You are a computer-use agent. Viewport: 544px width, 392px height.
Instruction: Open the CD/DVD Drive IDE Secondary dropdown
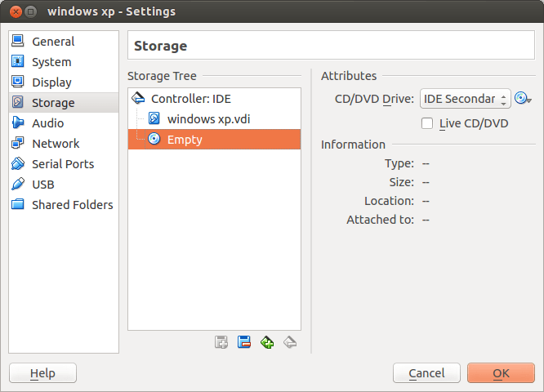click(x=466, y=99)
